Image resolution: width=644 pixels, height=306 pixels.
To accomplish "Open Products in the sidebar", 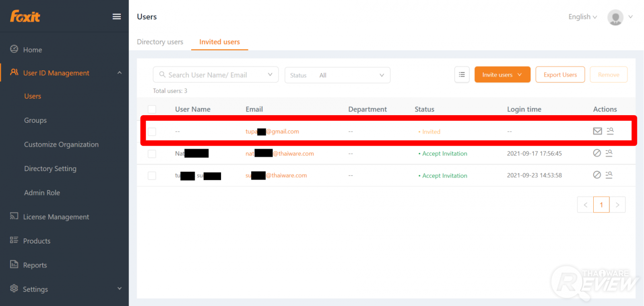I will pyautogui.click(x=37, y=241).
